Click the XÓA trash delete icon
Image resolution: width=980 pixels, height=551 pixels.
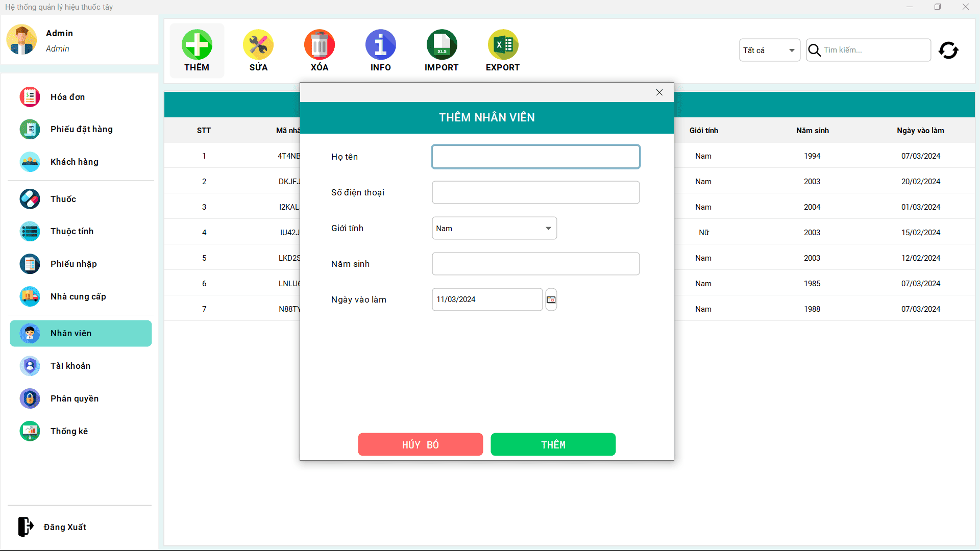[x=319, y=45]
